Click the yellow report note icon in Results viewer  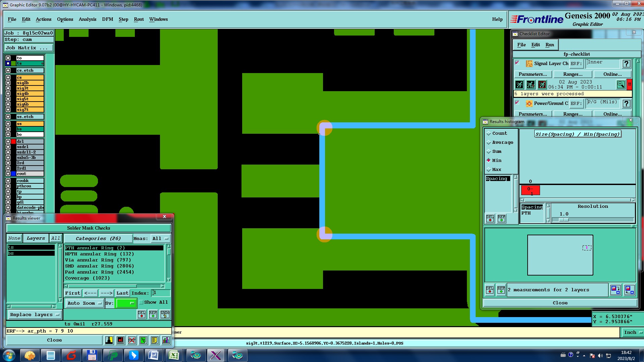tap(154, 340)
